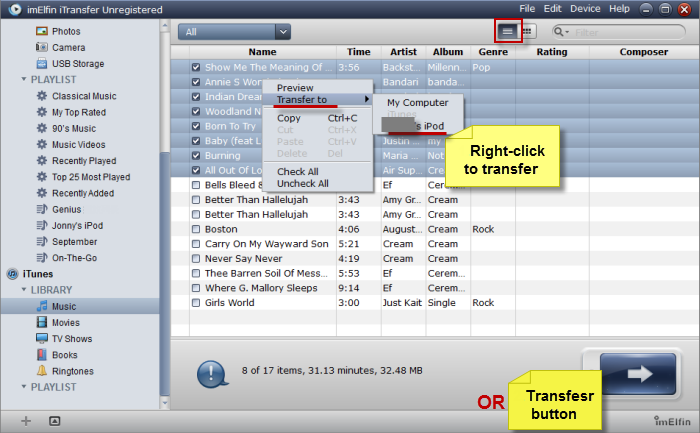Image resolution: width=700 pixels, height=433 pixels.
Task: Click the blue information exclamation icon
Action: 212,374
